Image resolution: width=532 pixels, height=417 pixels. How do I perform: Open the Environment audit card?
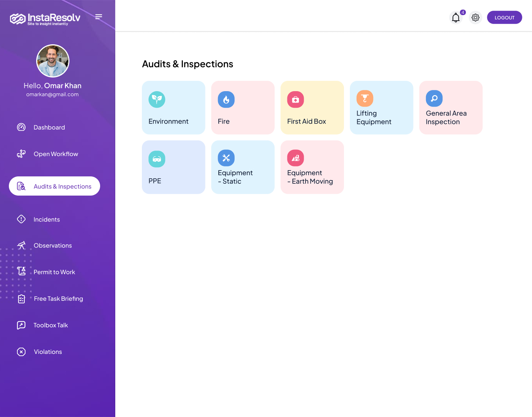click(x=173, y=108)
